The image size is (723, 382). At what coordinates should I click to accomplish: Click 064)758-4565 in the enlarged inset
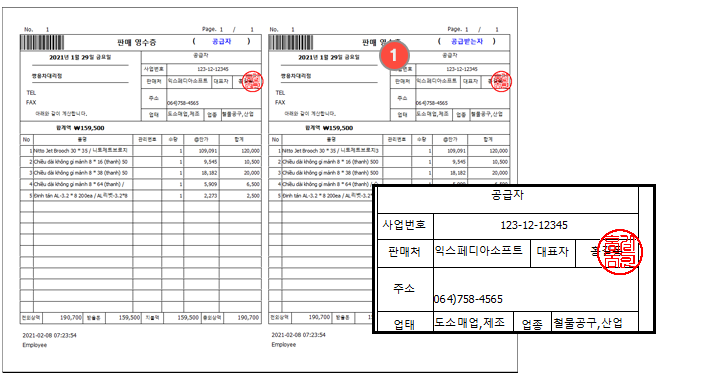(468, 299)
